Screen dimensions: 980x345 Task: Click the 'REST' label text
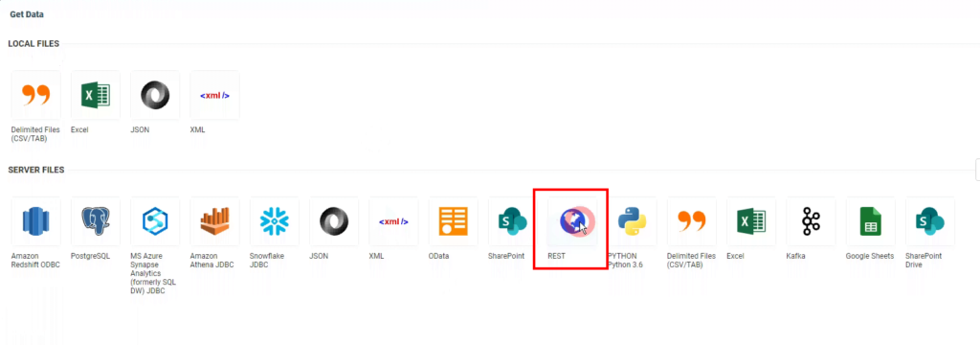point(556,256)
